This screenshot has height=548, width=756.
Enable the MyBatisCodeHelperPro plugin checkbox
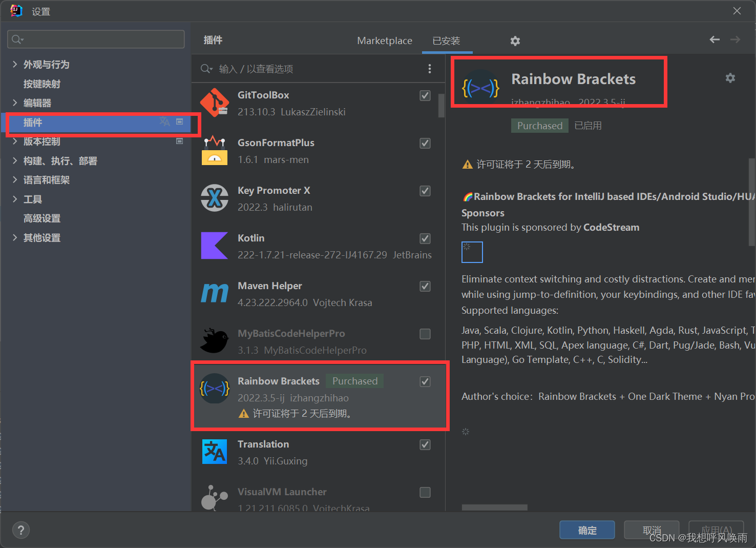pyautogui.click(x=425, y=334)
